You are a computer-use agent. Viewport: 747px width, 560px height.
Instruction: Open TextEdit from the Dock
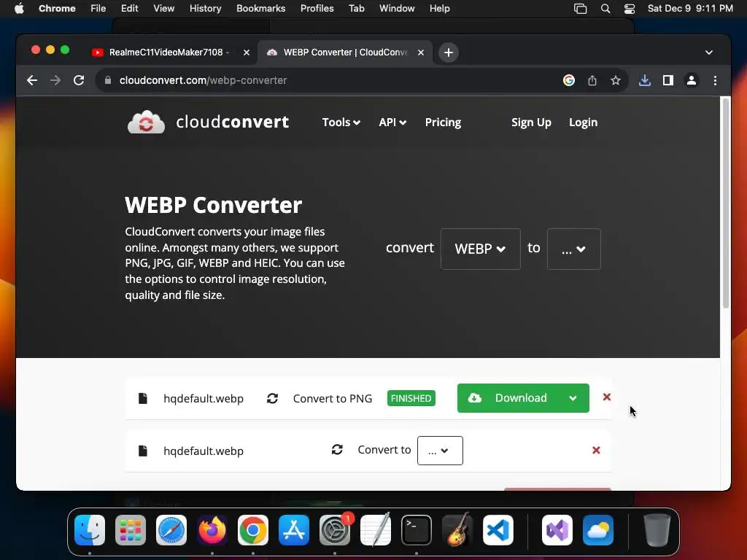click(x=376, y=530)
